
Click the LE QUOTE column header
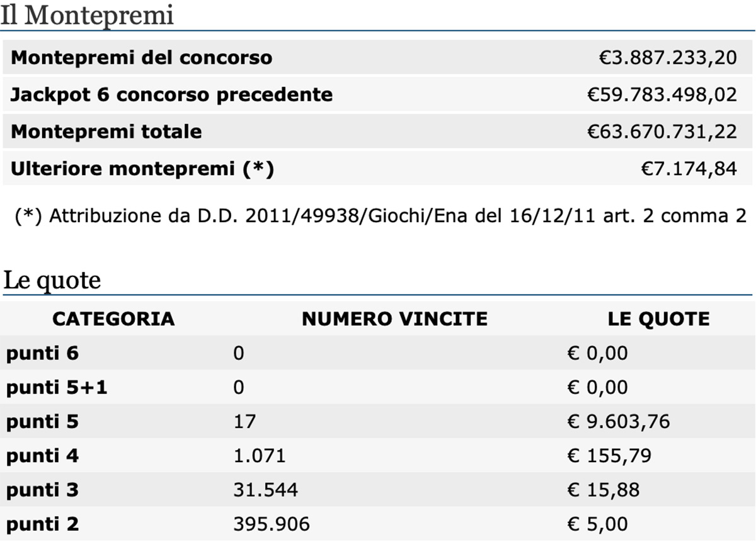click(x=658, y=319)
